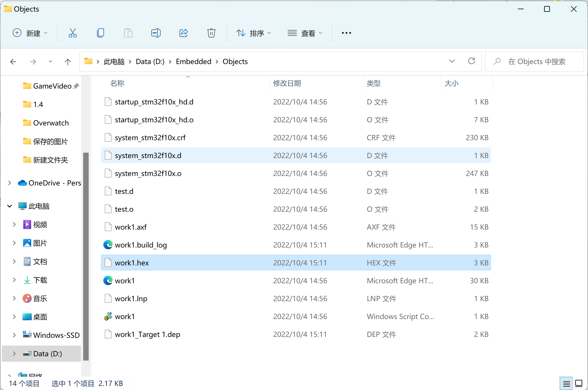The width and height of the screenshot is (588, 390).
Task: Click 此电脑 in the address breadcrumb
Action: (114, 61)
